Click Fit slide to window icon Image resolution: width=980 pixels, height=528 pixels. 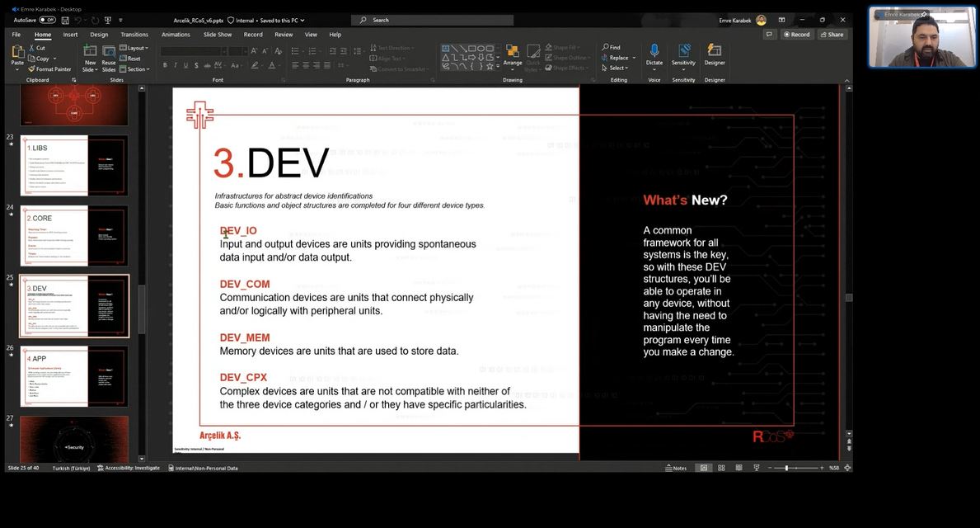[x=847, y=468]
